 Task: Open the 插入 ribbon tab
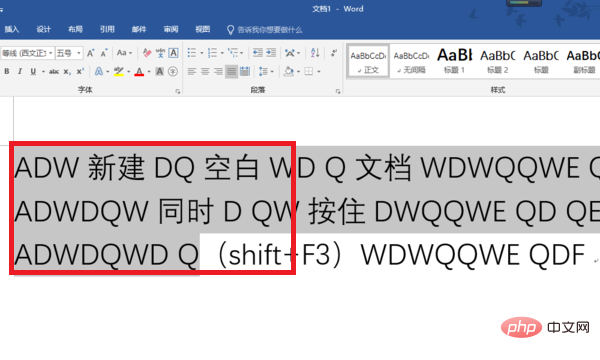pyautogui.click(x=12, y=29)
